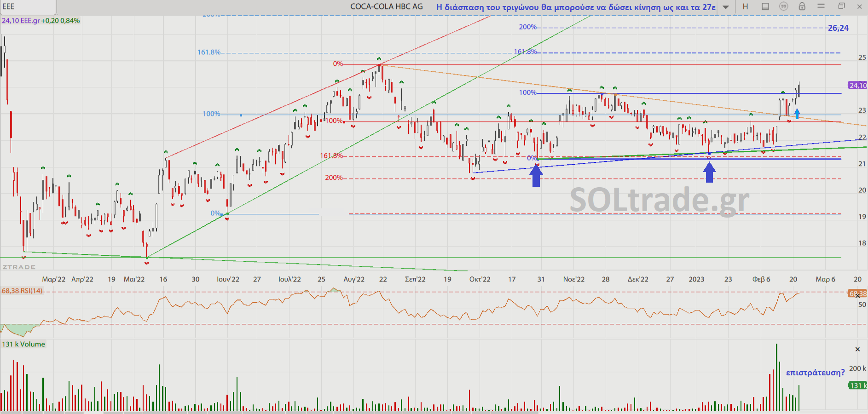The height and width of the screenshot is (414, 868).
Task: Click the COCA-COLA HBC AG title
Action: 387,6
